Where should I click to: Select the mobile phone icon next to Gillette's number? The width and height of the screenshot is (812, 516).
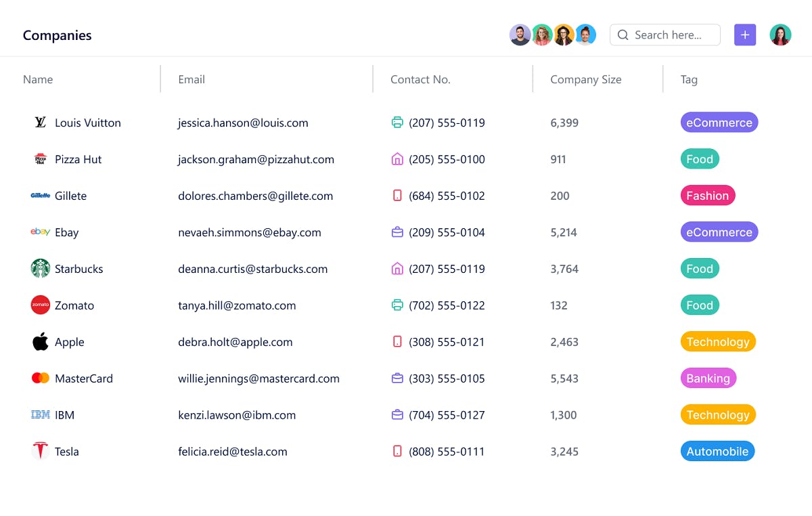[x=397, y=196]
